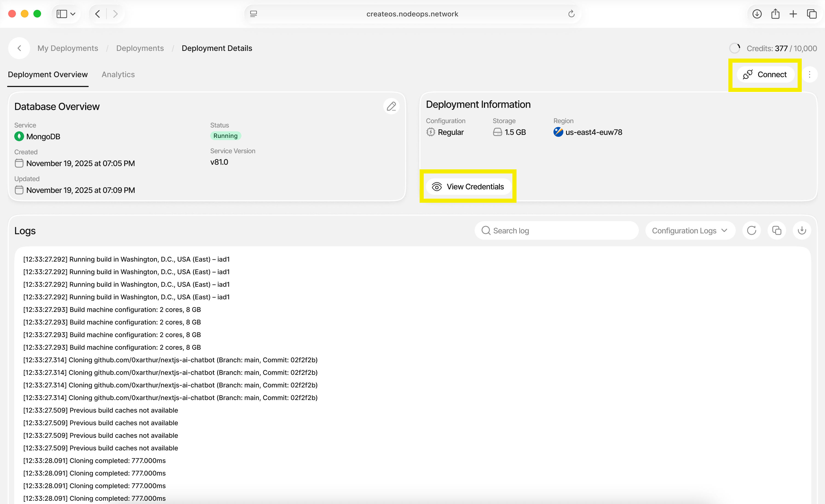Click View Credentials eye button
This screenshot has height=504, width=825.
pos(468,186)
